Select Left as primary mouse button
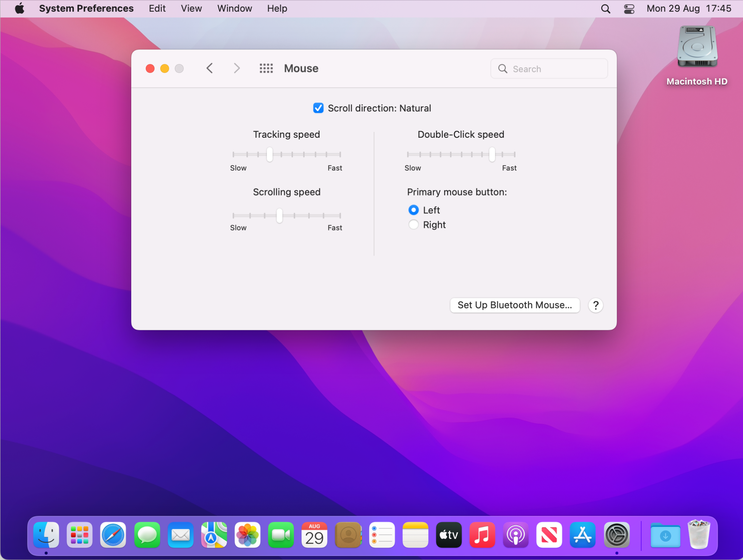Viewport: 743px width, 560px height. click(x=413, y=210)
